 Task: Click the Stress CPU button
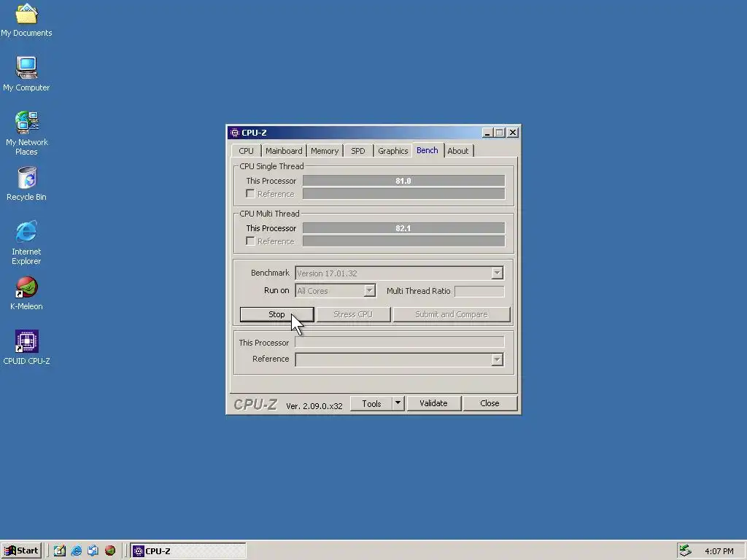coord(353,314)
